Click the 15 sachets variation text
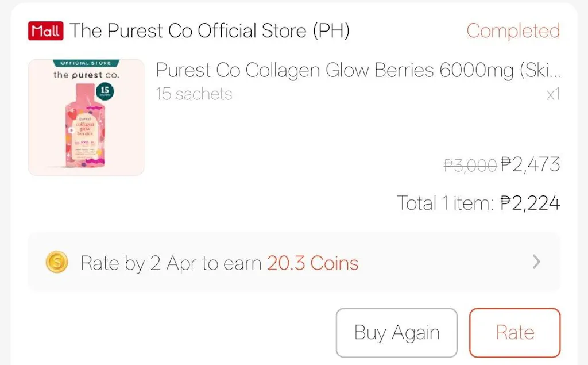This screenshot has height=365, width=588. pyautogui.click(x=194, y=94)
